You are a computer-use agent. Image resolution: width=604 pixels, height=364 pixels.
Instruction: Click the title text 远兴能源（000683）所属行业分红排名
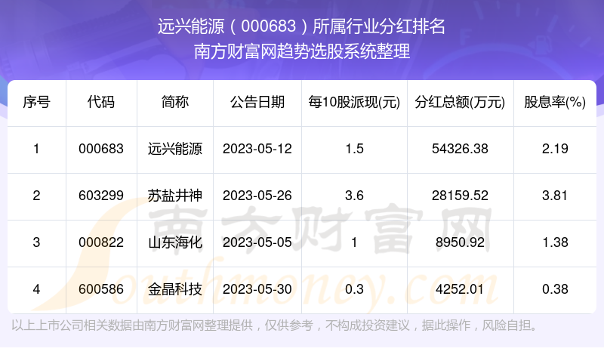tap(301, 26)
